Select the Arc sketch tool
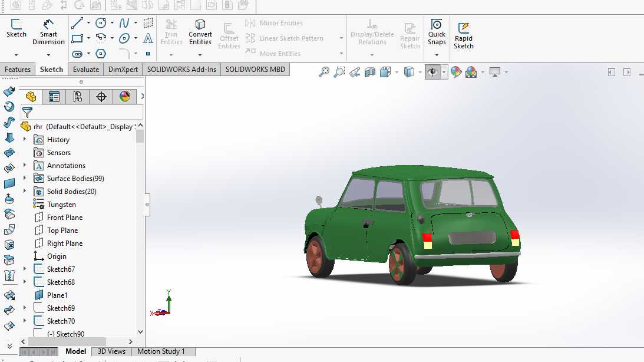Screen dimensions: 644x362 pos(101,38)
